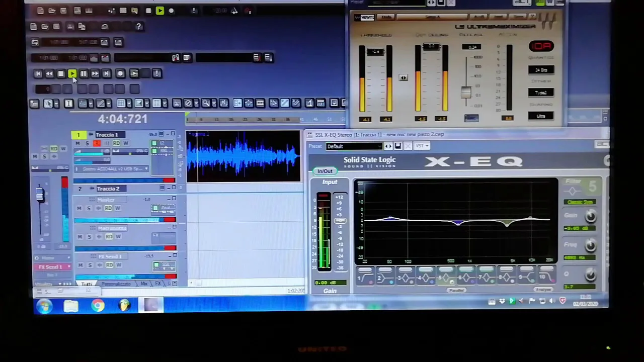This screenshot has height=362, width=644.
Task: Click the Windows Start button
Action: pyautogui.click(x=44, y=306)
